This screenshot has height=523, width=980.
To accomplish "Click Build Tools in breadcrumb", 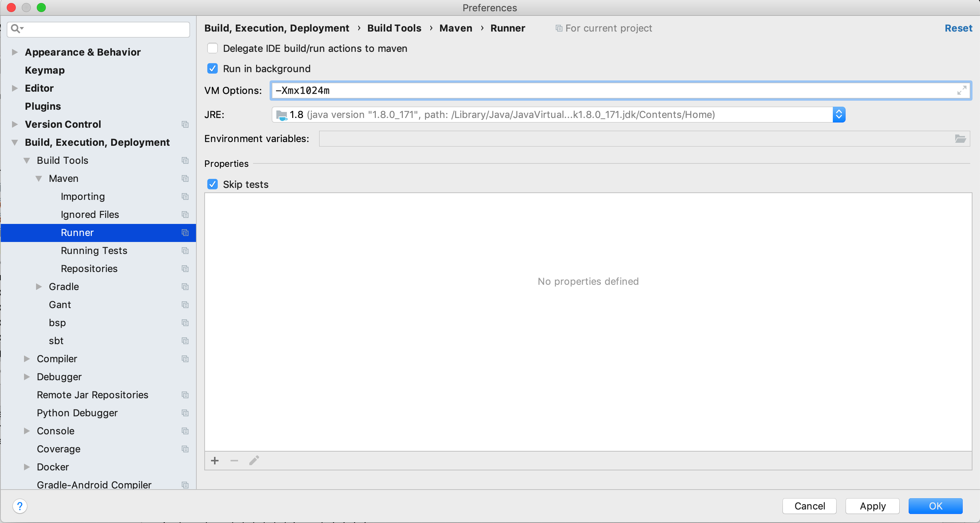I will [394, 28].
